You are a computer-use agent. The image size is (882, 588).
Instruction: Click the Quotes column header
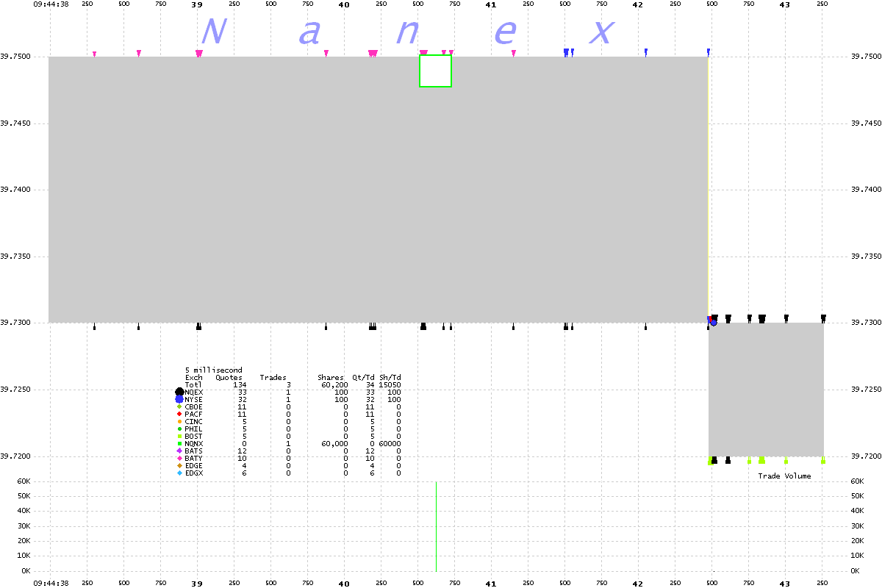[229, 378]
